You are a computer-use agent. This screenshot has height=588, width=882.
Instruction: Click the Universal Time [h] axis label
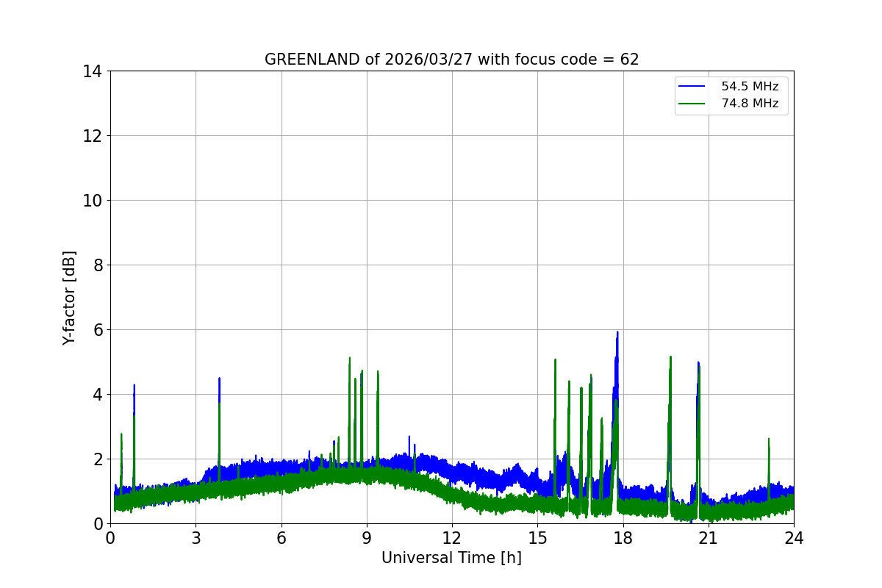coord(451,558)
